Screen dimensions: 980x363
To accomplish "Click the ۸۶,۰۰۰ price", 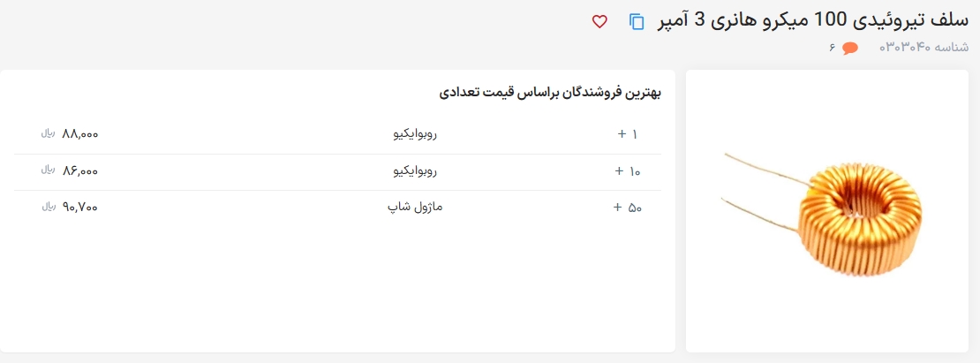I will coord(80,171).
